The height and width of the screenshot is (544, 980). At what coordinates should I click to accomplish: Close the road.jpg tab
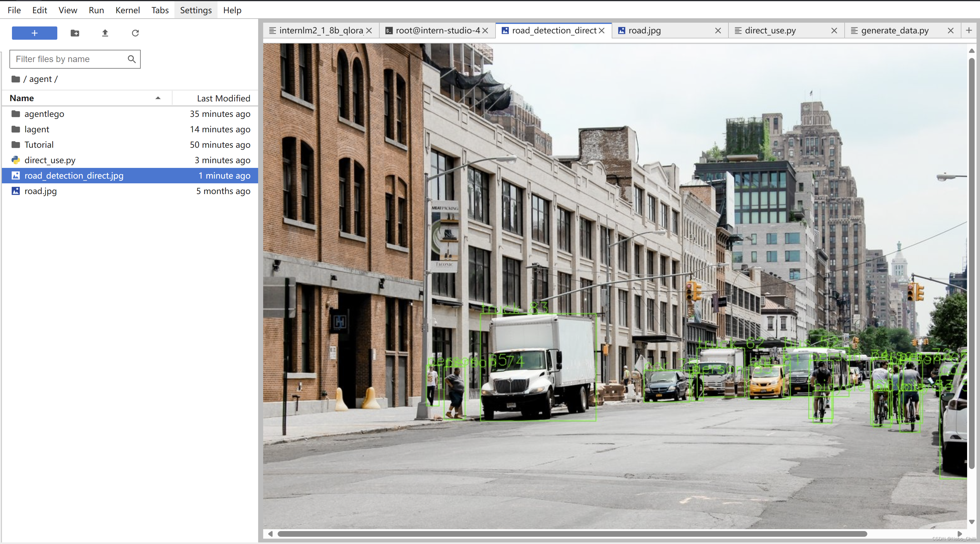[717, 31]
